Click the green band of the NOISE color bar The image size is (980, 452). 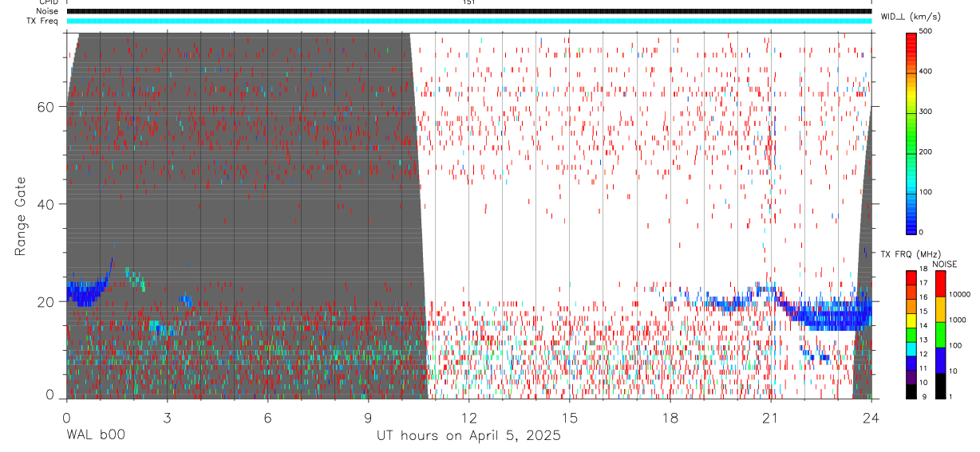(x=941, y=335)
